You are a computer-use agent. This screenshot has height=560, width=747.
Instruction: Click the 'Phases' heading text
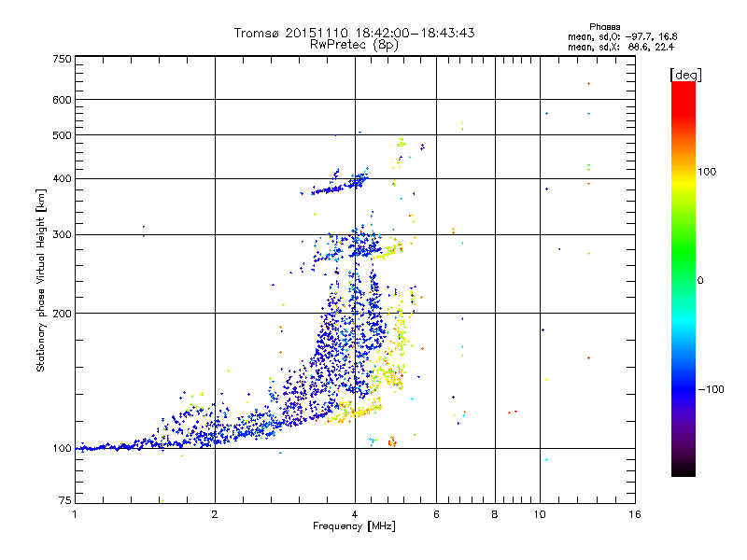(x=604, y=27)
